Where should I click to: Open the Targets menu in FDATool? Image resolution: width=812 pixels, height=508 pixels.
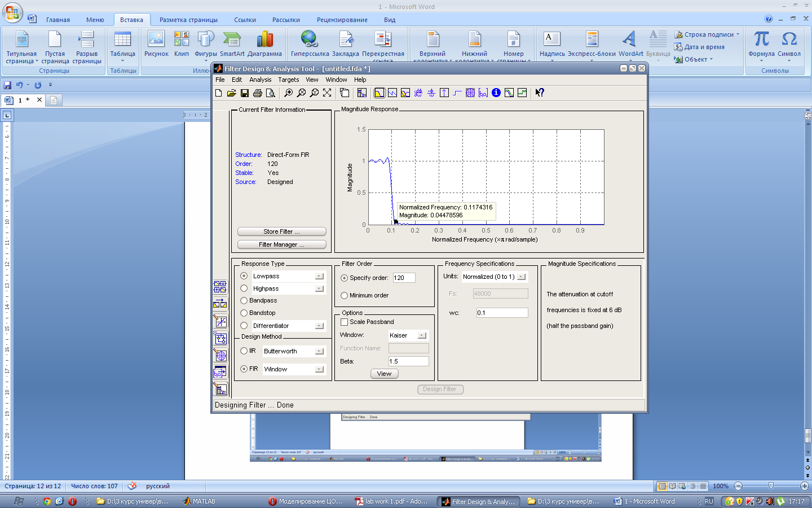289,80
